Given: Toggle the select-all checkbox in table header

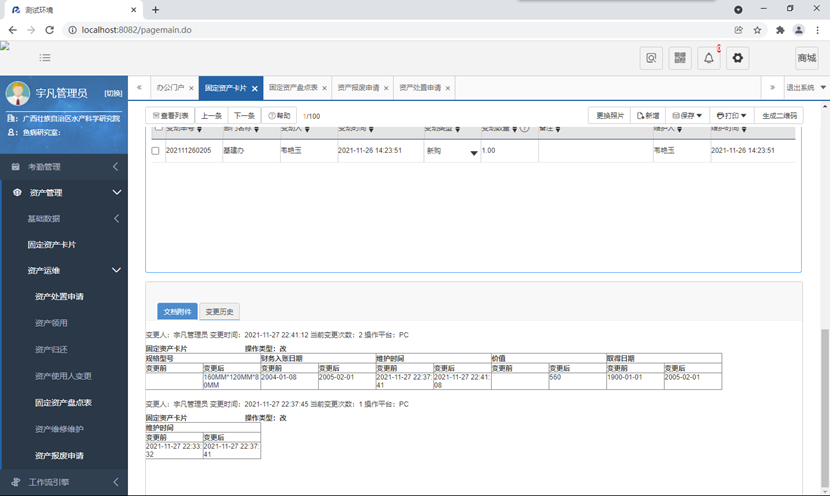Looking at the screenshot, I should click(158, 128).
